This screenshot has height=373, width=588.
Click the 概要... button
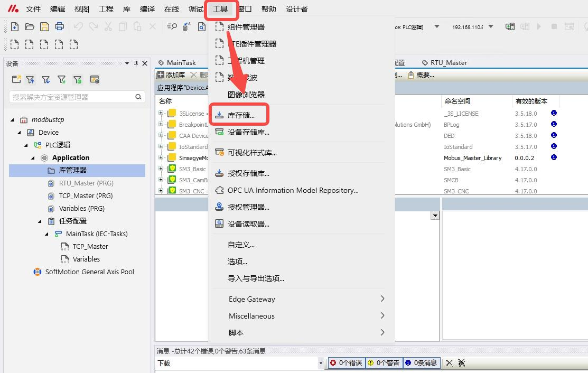tap(422, 74)
